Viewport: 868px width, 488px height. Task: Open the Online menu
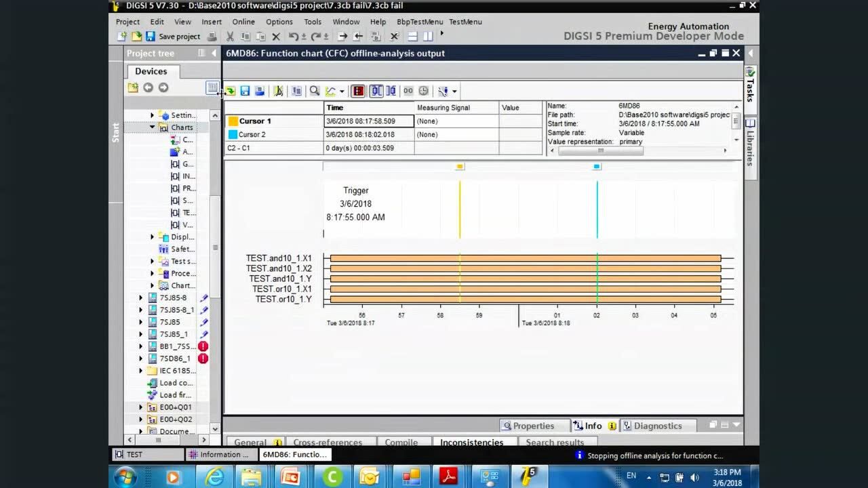(243, 22)
